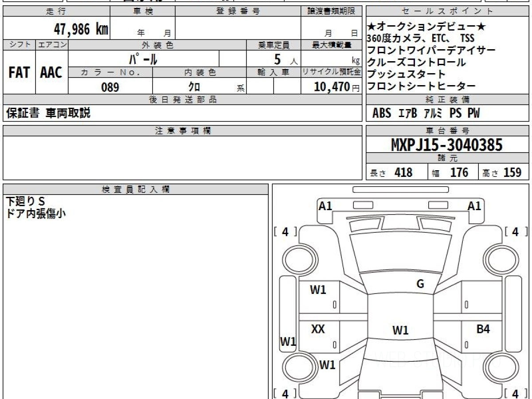
Task: Click the カラーNo. label
Action: click(x=110, y=72)
